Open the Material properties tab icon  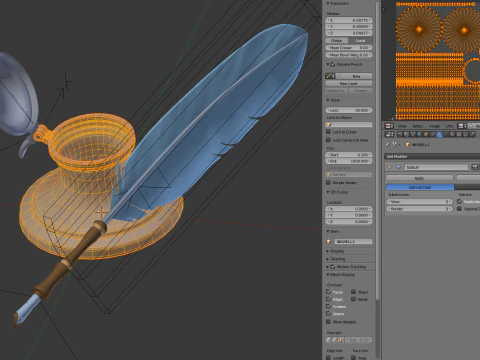click(452, 134)
